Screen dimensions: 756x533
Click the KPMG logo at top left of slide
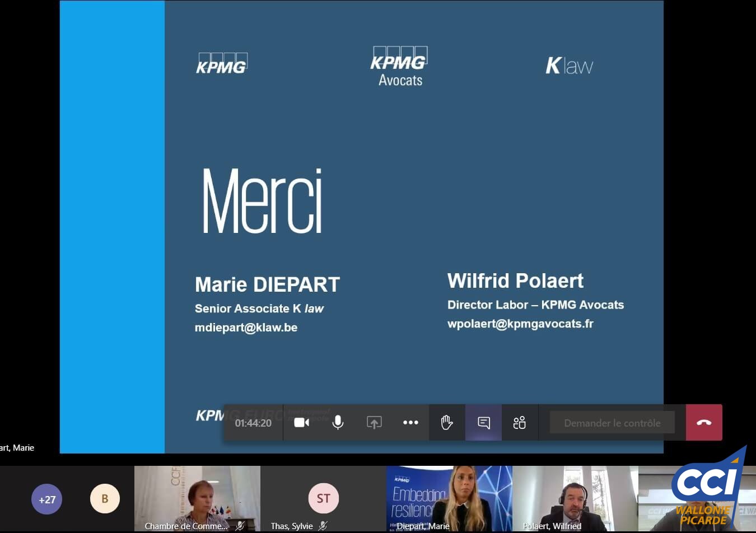[x=222, y=64]
